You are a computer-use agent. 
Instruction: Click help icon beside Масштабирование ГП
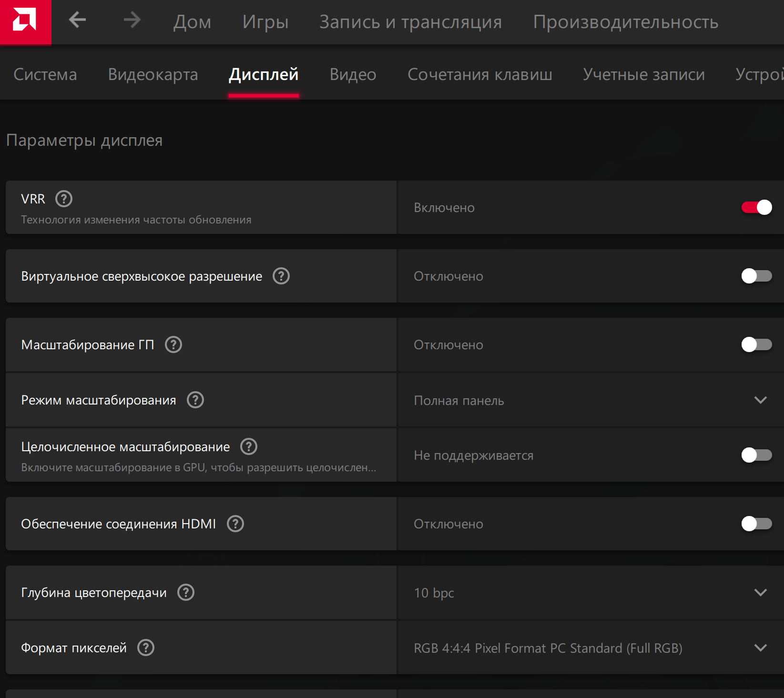pos(173,344)
